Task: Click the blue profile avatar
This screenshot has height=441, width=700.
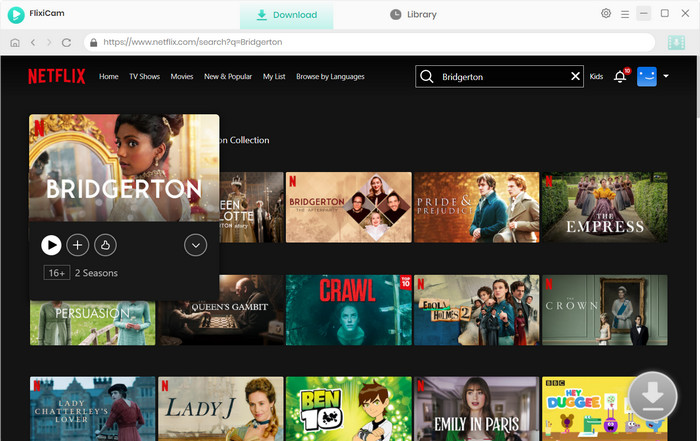Action: click(646, 76)
